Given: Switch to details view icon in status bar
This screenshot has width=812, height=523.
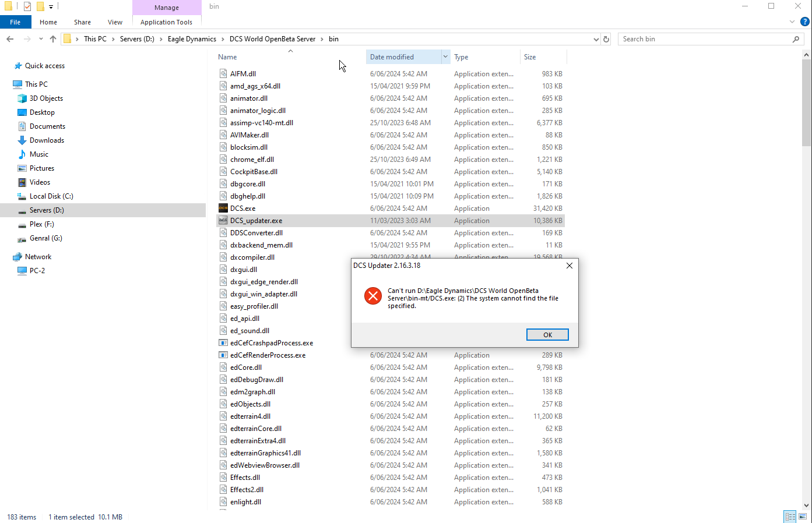Looking at the screenshot, I should pos(790,517).
